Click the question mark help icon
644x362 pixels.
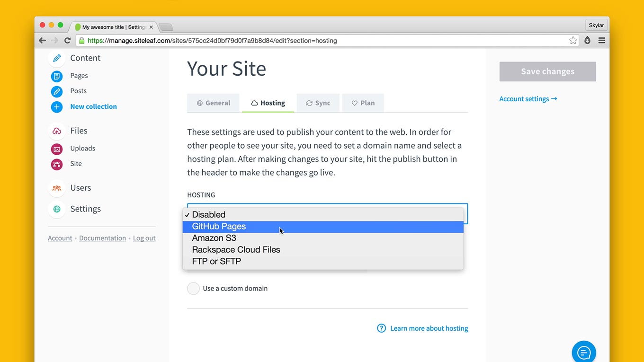(x=381, y=328)
